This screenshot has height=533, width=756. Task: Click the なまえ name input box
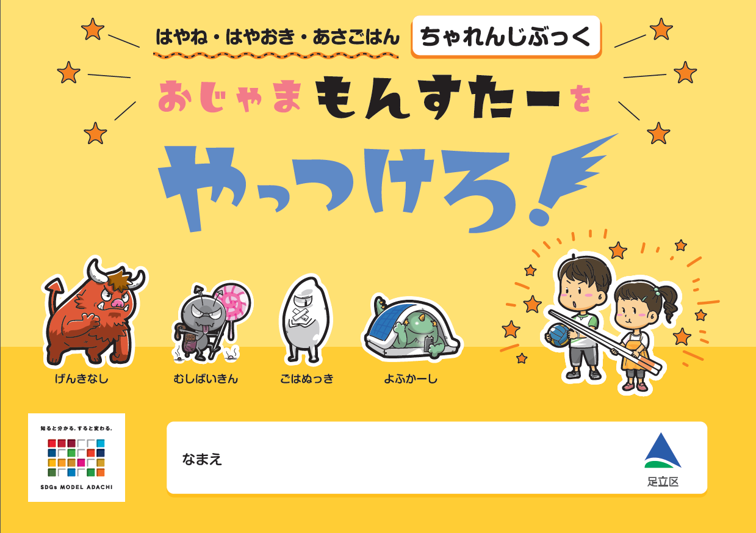pos(437,457)
